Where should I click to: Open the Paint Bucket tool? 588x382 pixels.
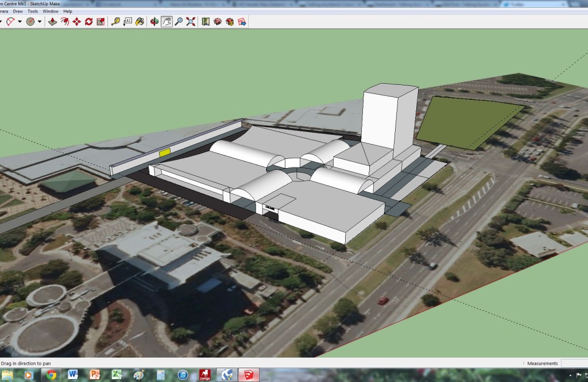click(x=140, y=22)
